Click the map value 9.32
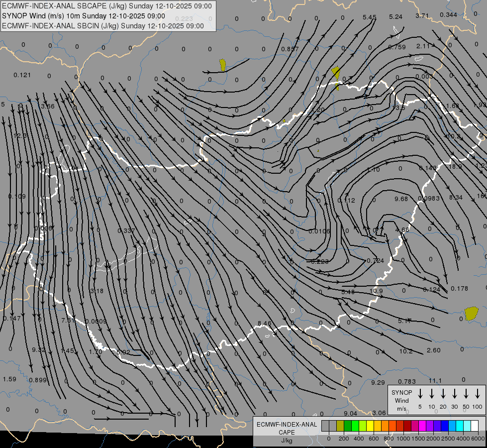The image size is (487, 448). (x=39, y=350)
